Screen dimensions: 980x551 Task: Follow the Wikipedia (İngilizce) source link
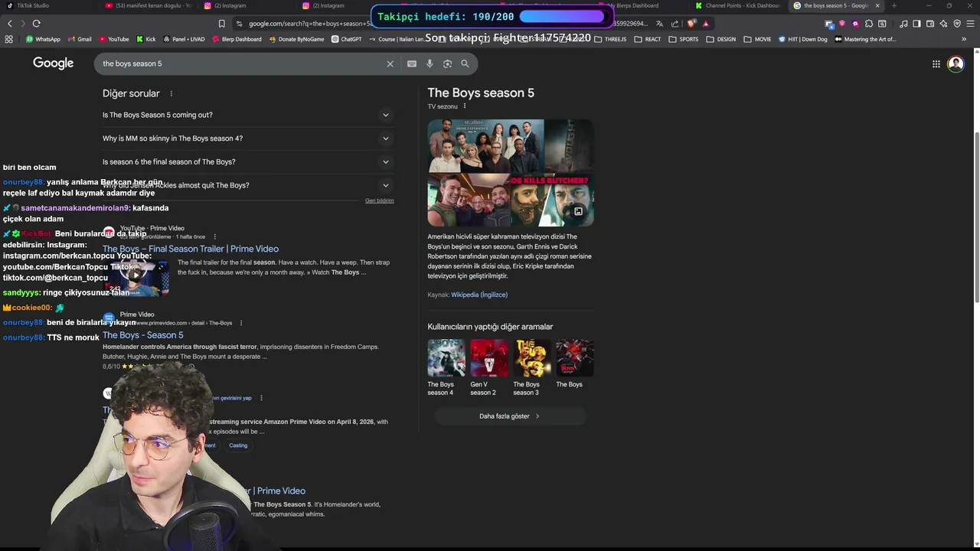tap(479, 295)
